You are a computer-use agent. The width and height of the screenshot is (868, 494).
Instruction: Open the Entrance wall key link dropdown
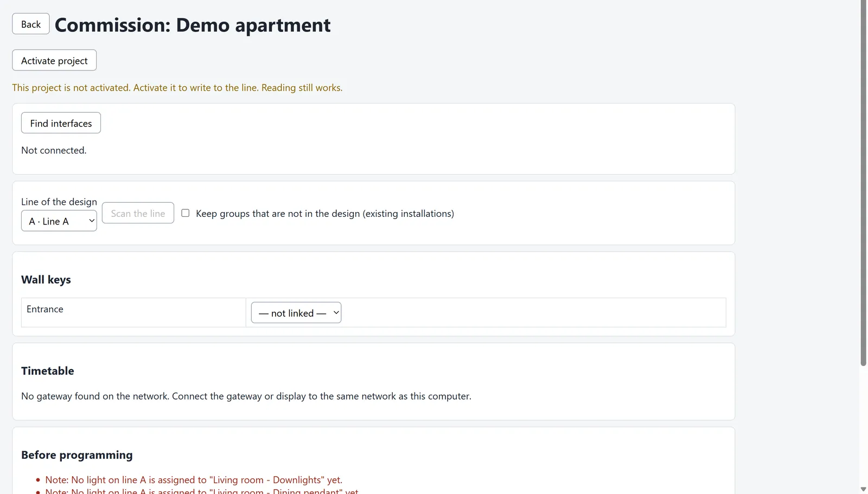(296, 313)
